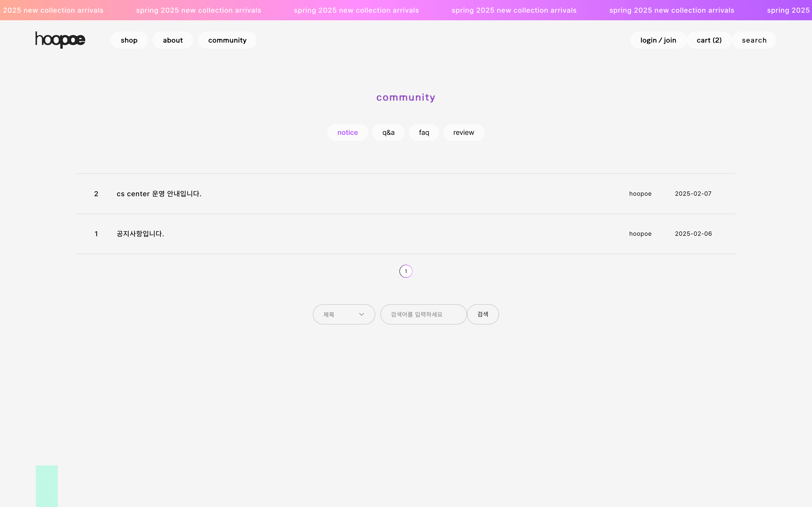Open the shop menu
The image size is (812, 507).
click(129, 40)
